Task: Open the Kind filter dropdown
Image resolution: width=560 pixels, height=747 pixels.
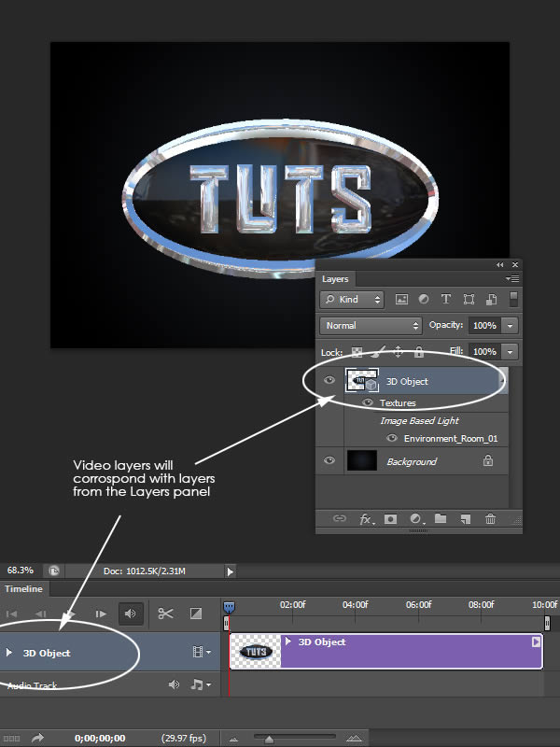Action: pyautogui.click(x=352, y=299)
